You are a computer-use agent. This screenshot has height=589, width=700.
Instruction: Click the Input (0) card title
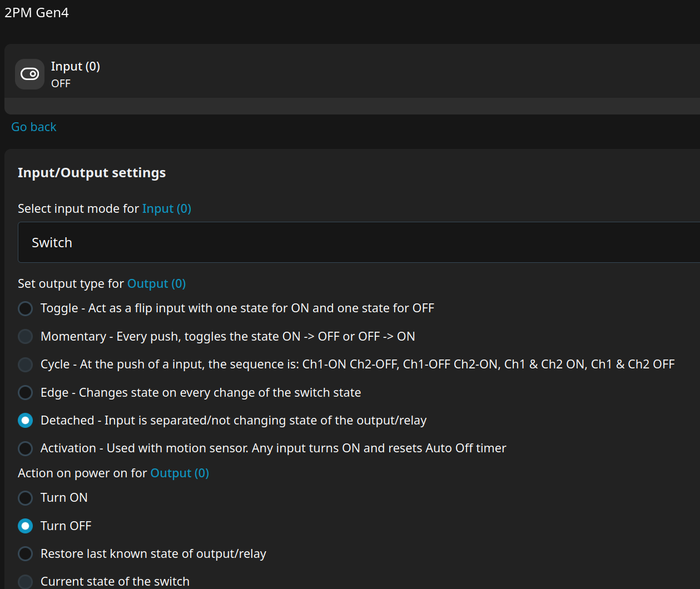click(x=76, y=67)
